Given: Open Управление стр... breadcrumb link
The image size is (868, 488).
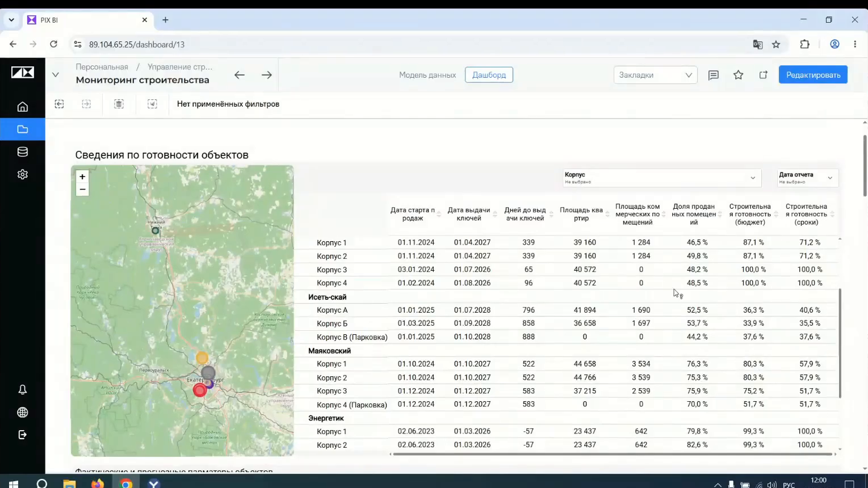Looking at the screenshot, I should click(180, 67).
